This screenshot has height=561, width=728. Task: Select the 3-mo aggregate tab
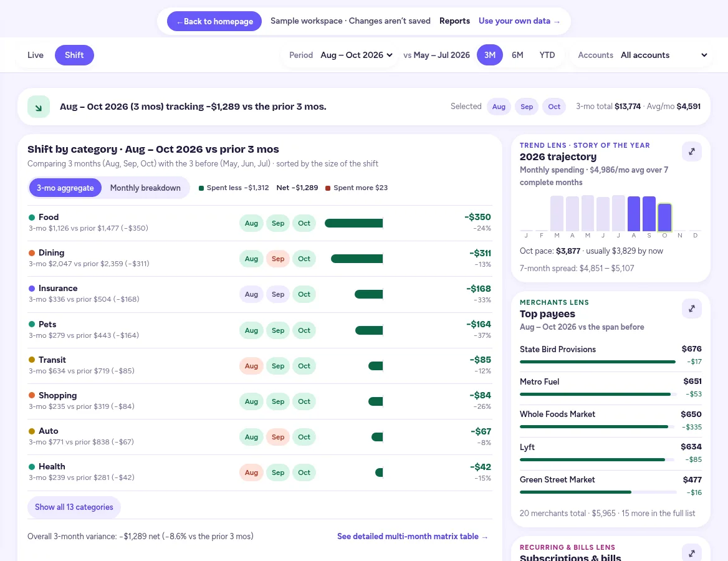point(65,188)
